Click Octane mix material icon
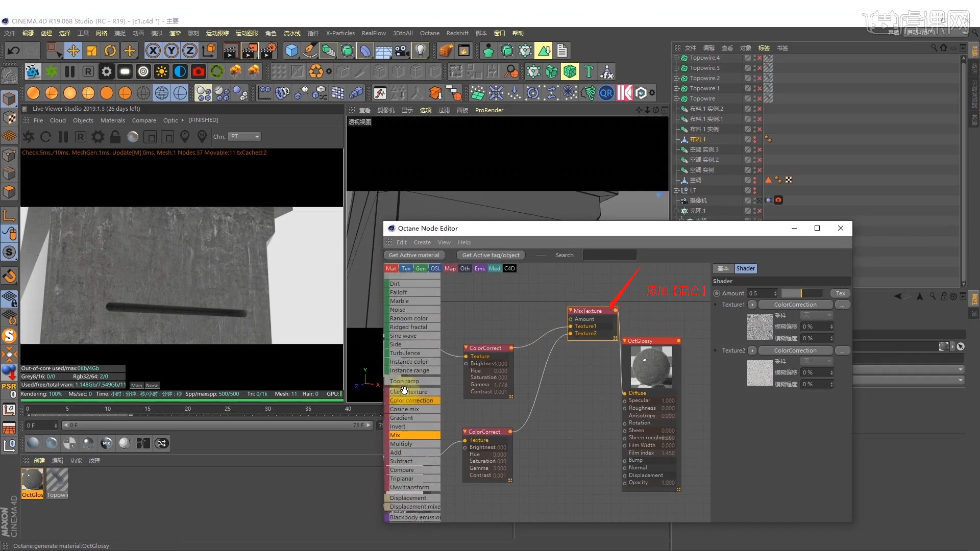The image size is (980, 551). pyautogui.click(x=106, y=443)
